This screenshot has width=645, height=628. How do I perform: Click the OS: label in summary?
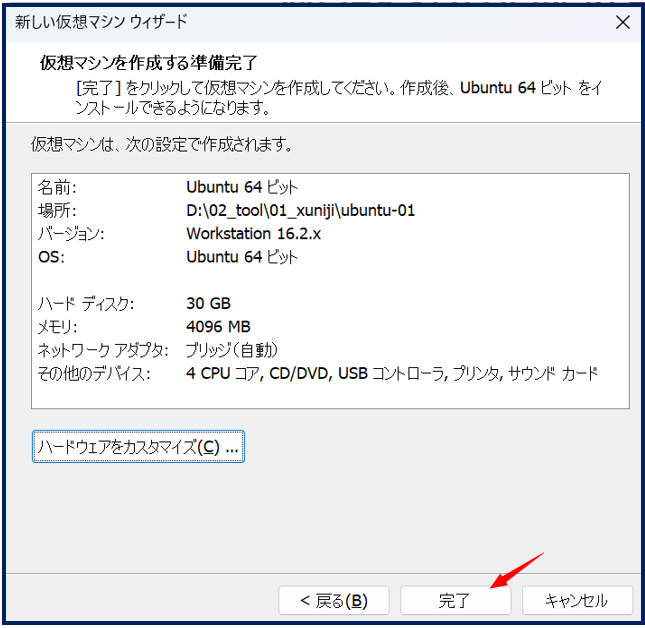coord(51,257)
